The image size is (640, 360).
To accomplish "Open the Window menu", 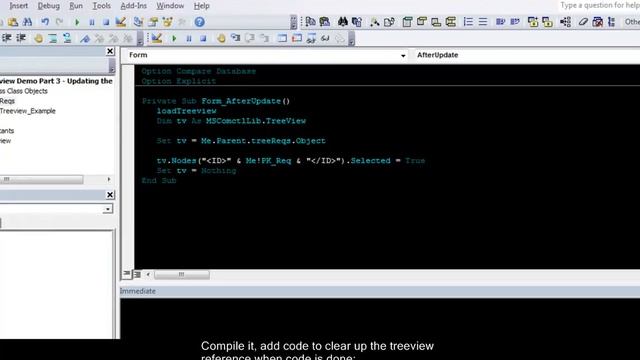I will pos(170,6).
